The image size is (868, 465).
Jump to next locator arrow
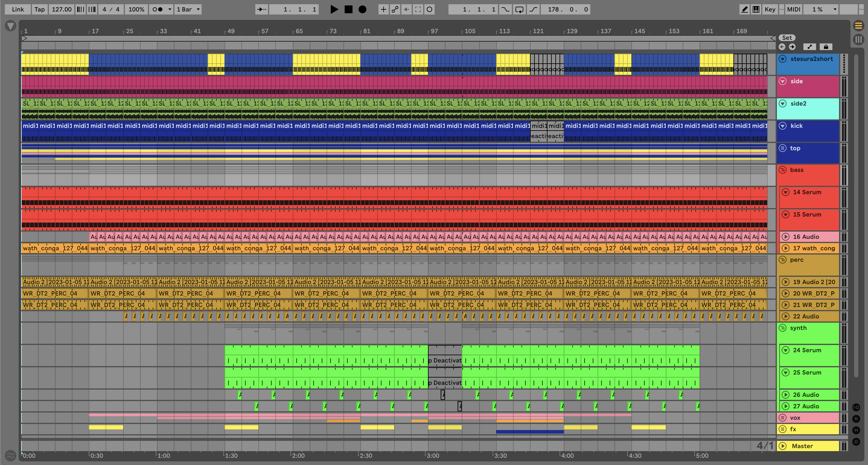(792, 47)
